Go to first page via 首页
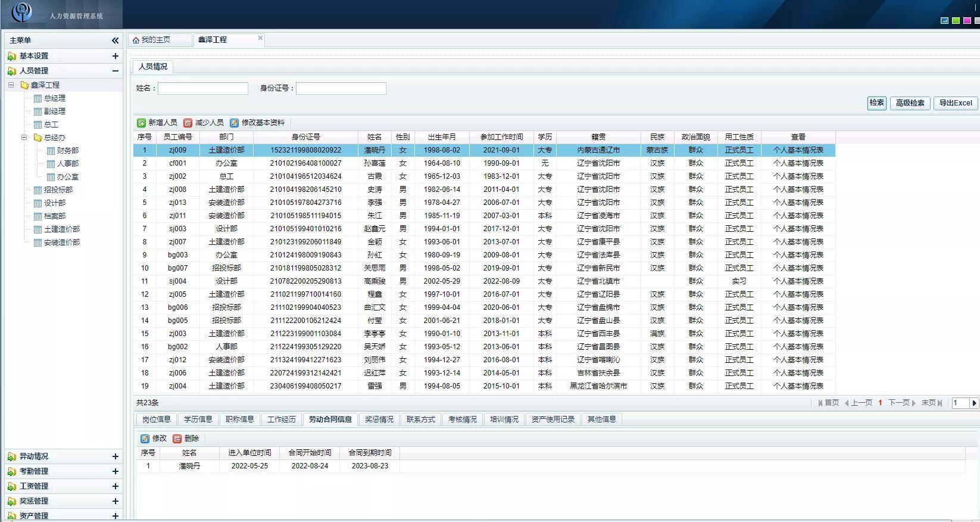980x522 pixels. click(828, 403)
